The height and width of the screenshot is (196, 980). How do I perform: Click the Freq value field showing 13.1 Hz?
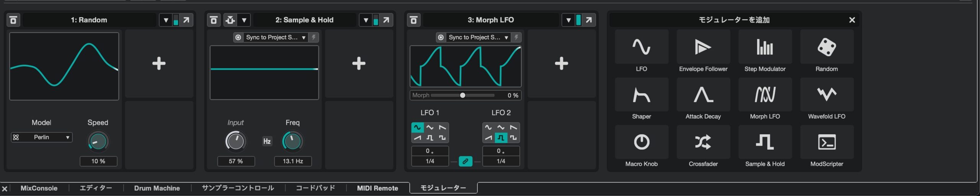(x=293, y=162)
